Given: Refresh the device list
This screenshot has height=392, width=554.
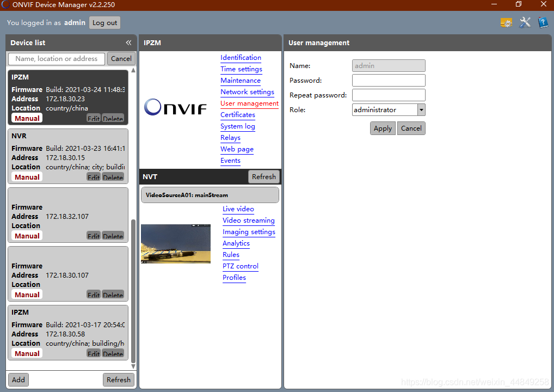Looking at the screenshot, I should 118,379.
